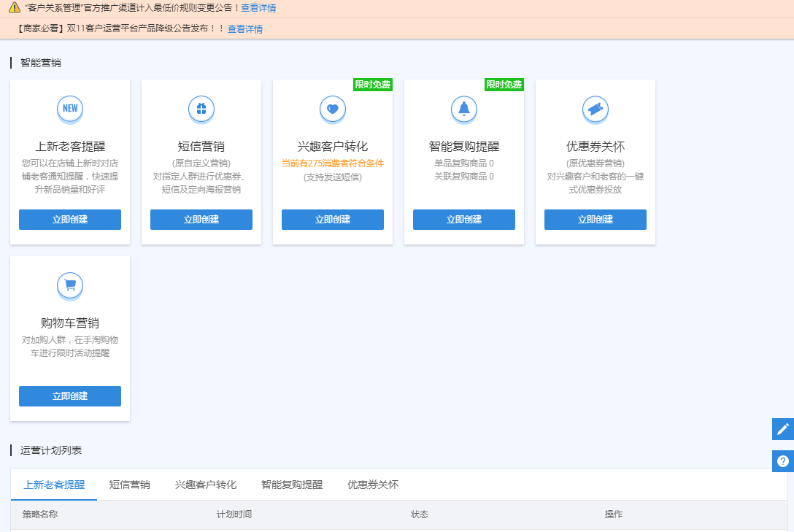Create a 上新老客提醒 plan with 立即创建
The image size is (794, 532).
point(70,220)
